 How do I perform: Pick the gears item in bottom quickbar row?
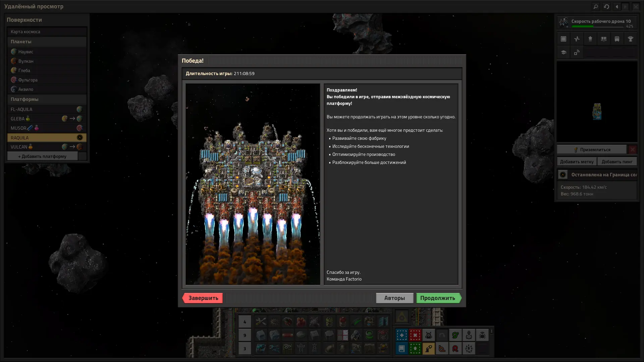(287, 348)
